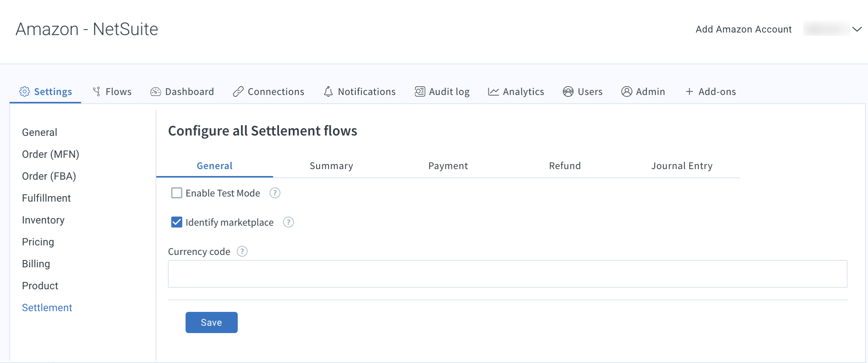Screen dimensions: 868x363
Task: Open the Users tab
Action: [582, 92]
